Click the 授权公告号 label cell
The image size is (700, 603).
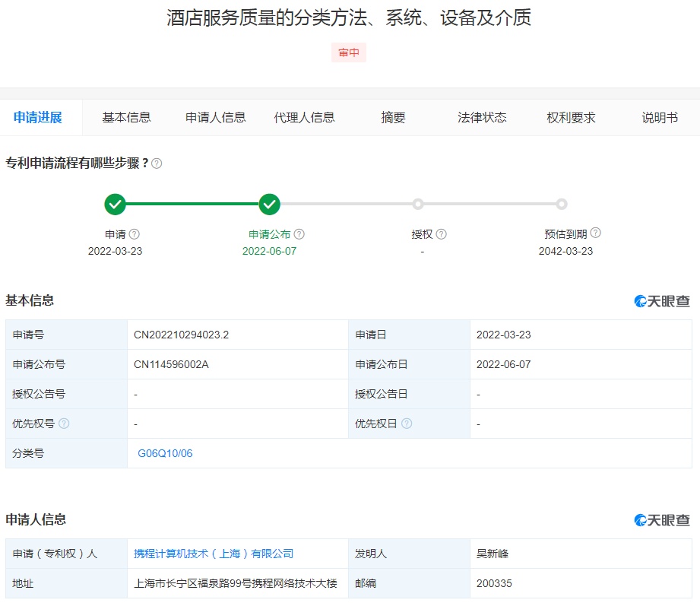coord(67,394)
